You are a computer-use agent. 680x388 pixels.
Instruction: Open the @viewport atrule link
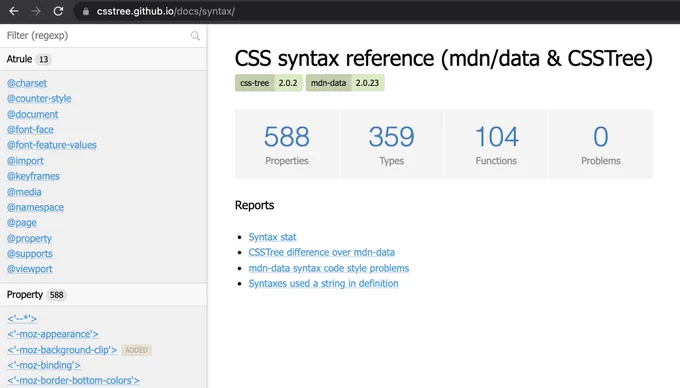point(30,269)
